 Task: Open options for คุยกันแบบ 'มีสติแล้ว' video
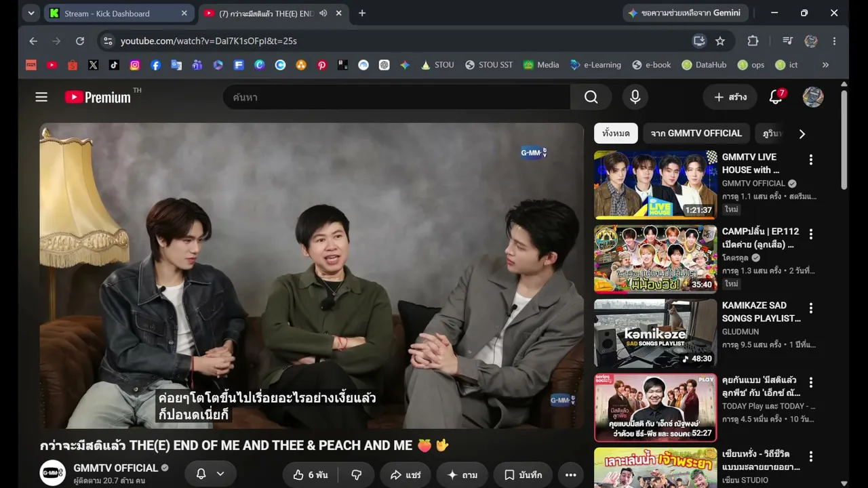810,383
